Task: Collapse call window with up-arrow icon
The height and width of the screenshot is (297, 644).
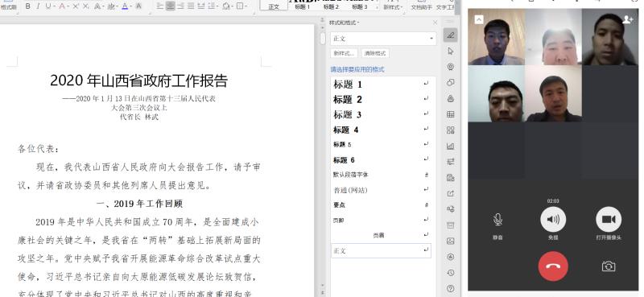Action: tap(479, 19)
